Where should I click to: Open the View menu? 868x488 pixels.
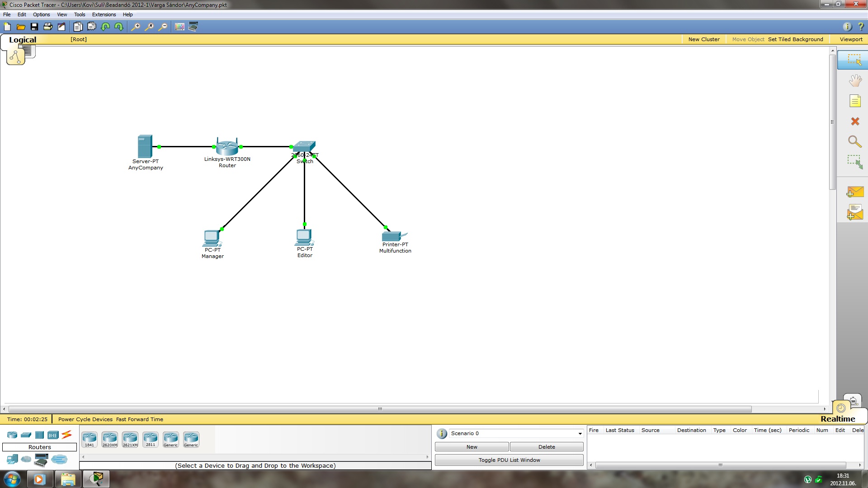pos(62,14)
